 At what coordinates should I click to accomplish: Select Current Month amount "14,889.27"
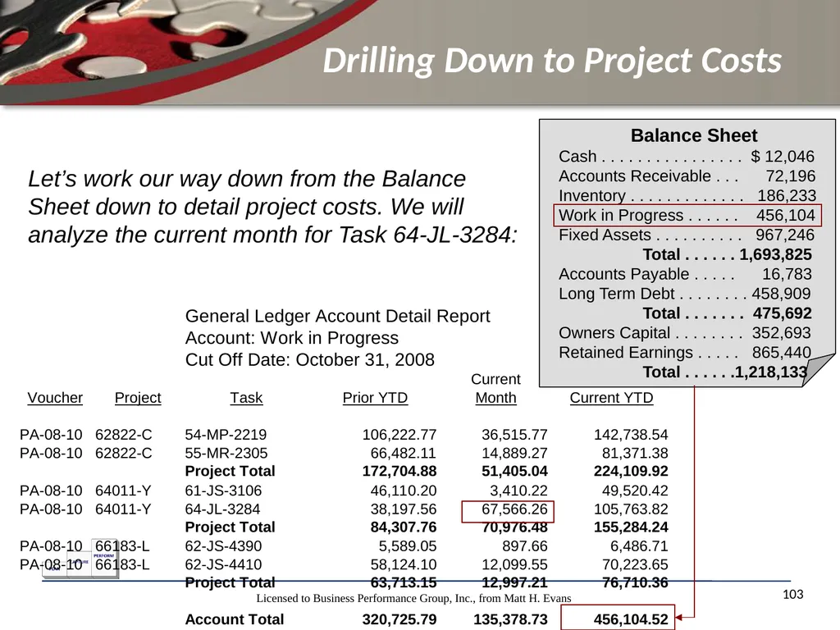coord(514,453)
